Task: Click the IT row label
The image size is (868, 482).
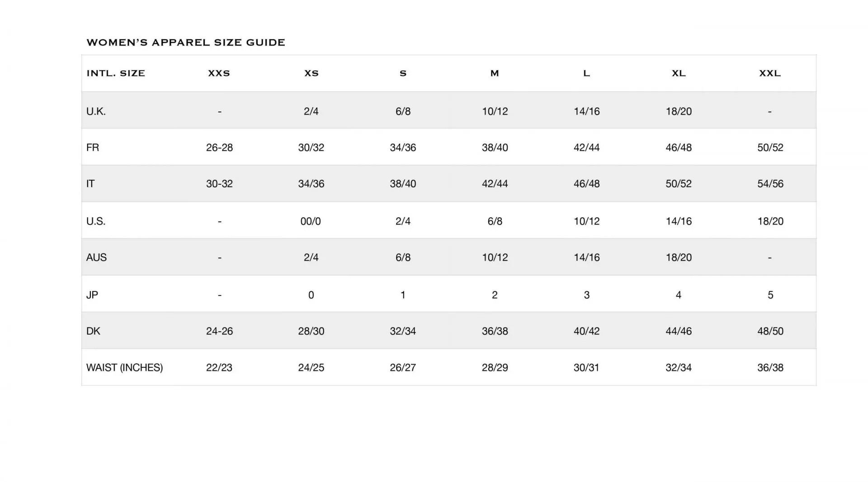Action: [x=90, y=184]
